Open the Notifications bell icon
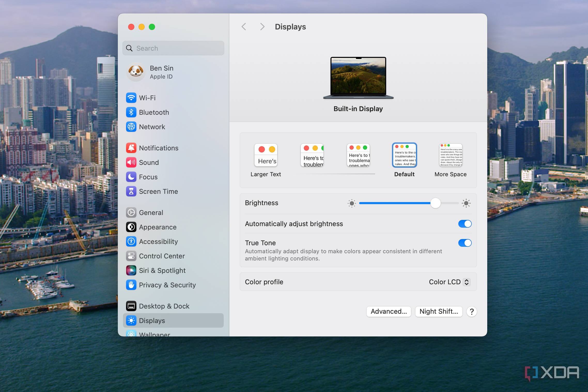The image size is (588, 392). pyautogui.click(x=131, y=148)
